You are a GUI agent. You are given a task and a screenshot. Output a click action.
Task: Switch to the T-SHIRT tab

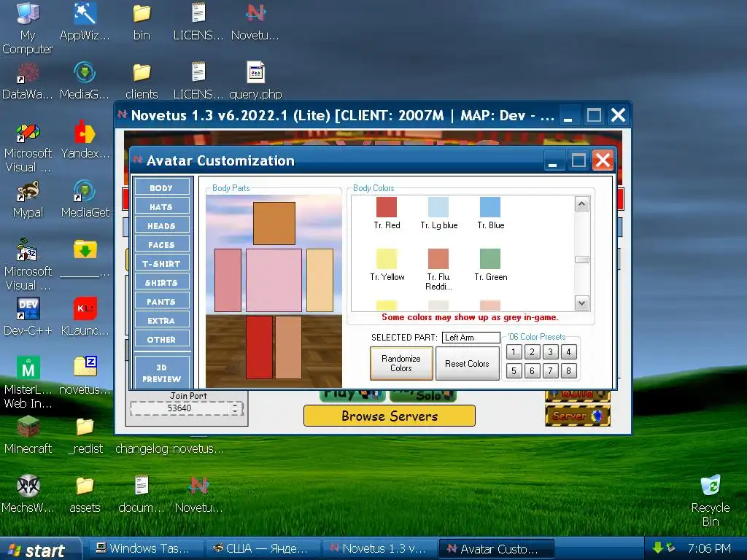coord(162,263)
